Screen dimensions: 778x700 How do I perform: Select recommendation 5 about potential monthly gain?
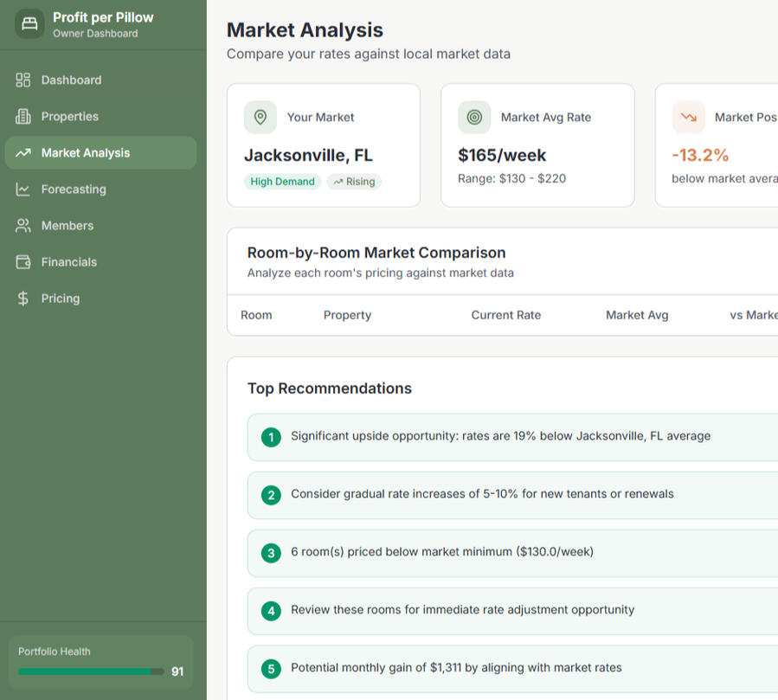[x=456, y=668]
